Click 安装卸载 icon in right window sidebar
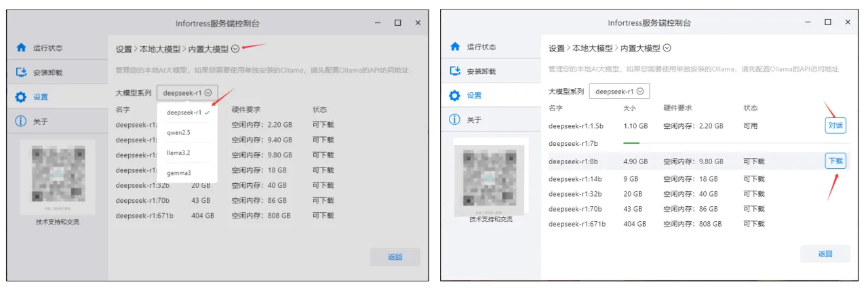Image resolution: width=868 pixels, height=291 pixels. click(455, 71)
